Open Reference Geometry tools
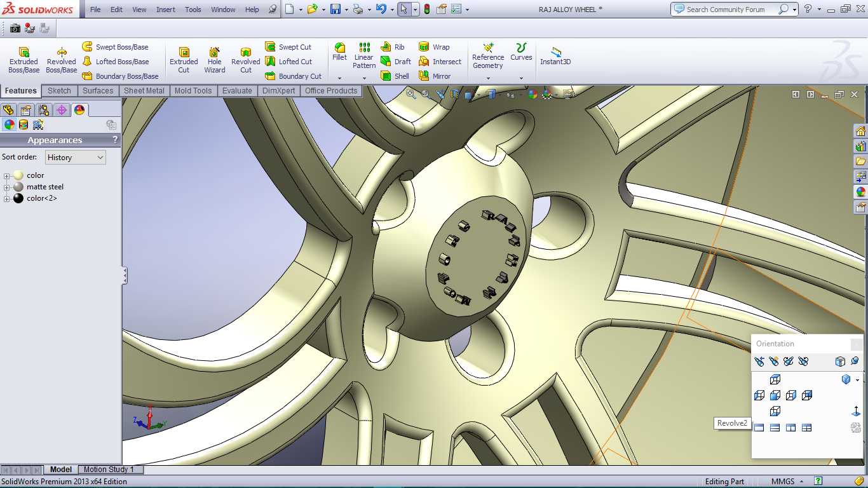 coord(488,56)
